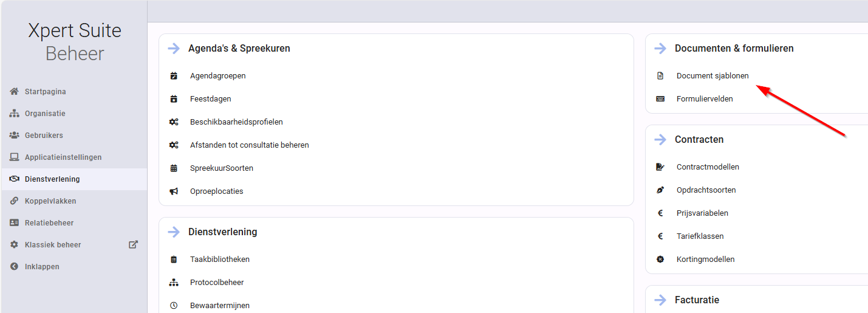The image size is (868, 313).
Task: Click the document icon next to Document sjablonen
Action: 660,76
